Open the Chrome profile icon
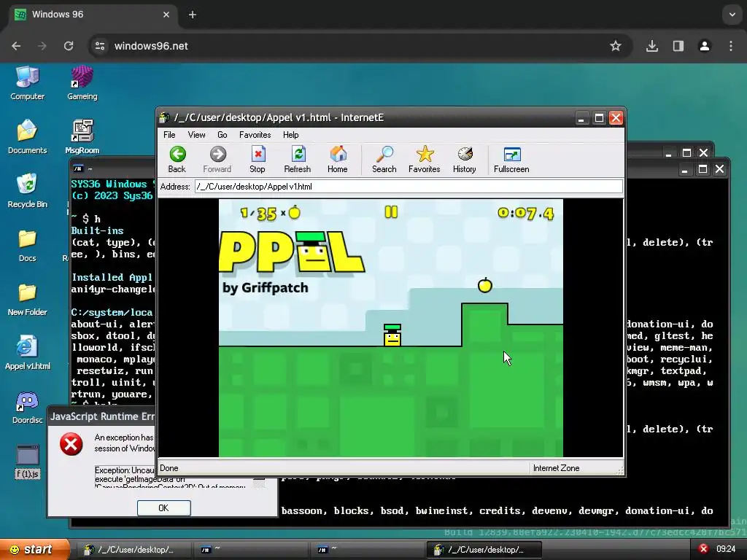The height and width of the screenshot is (560, 747). coord(704,46)
